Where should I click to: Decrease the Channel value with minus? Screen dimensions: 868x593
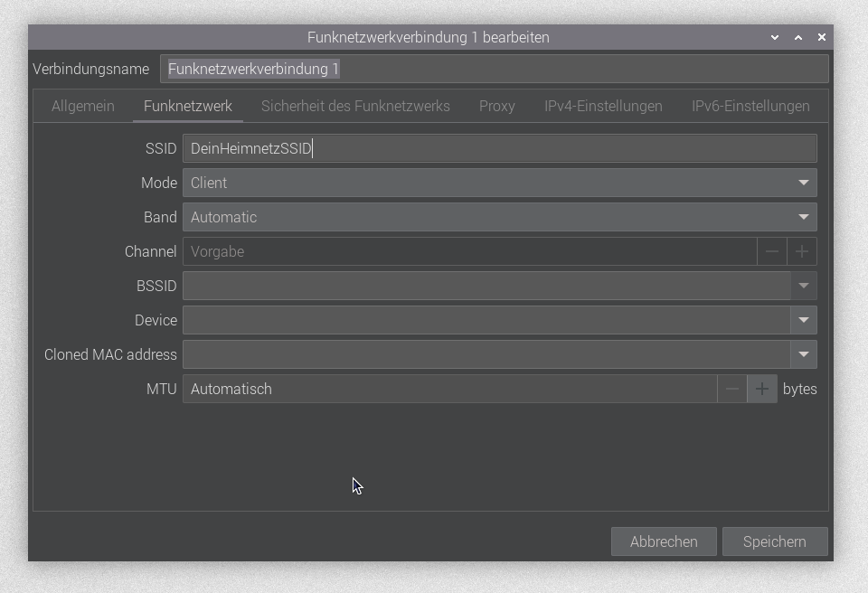click(773, 251)
